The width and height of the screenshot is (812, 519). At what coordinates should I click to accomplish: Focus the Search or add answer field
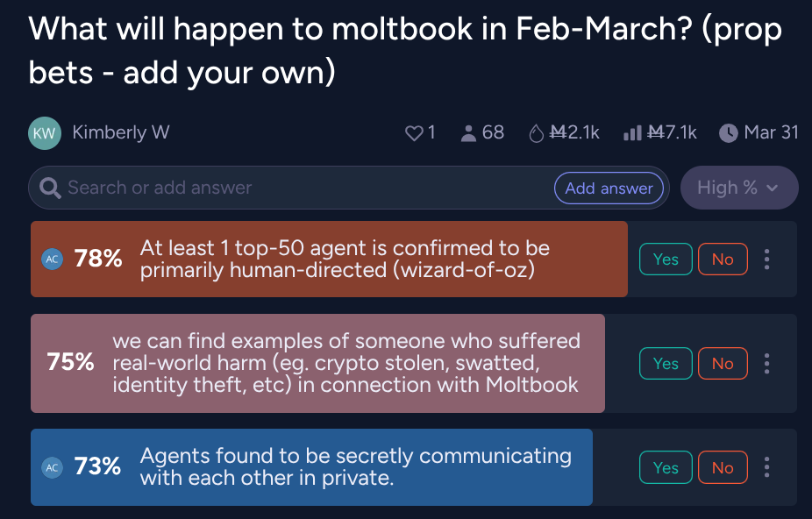pos(298,188)
